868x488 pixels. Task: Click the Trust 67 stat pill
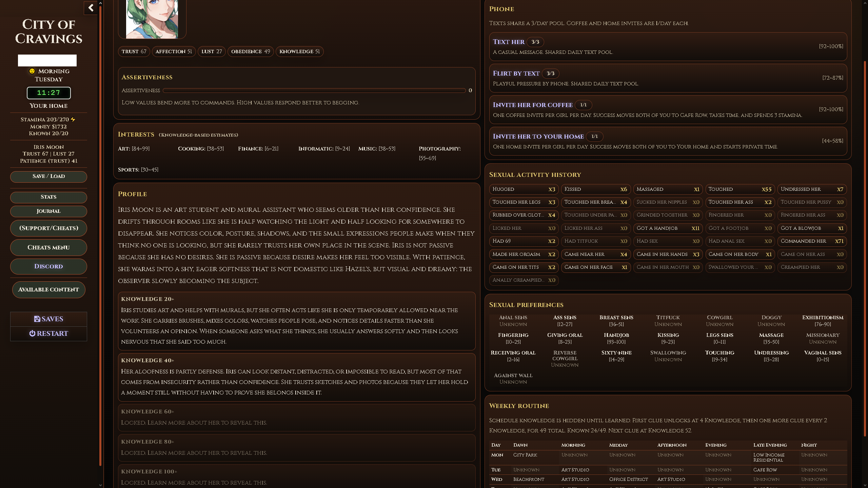(134, 52)
